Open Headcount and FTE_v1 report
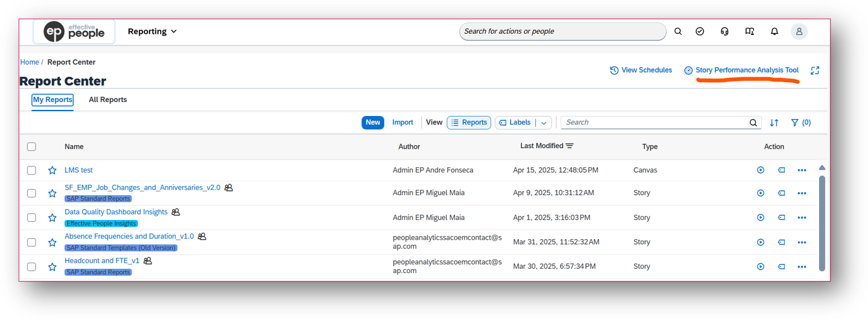 (102, 261)
